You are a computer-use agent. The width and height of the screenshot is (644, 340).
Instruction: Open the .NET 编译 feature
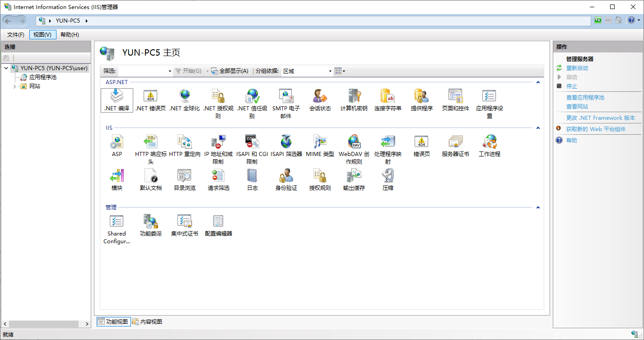point(117,99)
